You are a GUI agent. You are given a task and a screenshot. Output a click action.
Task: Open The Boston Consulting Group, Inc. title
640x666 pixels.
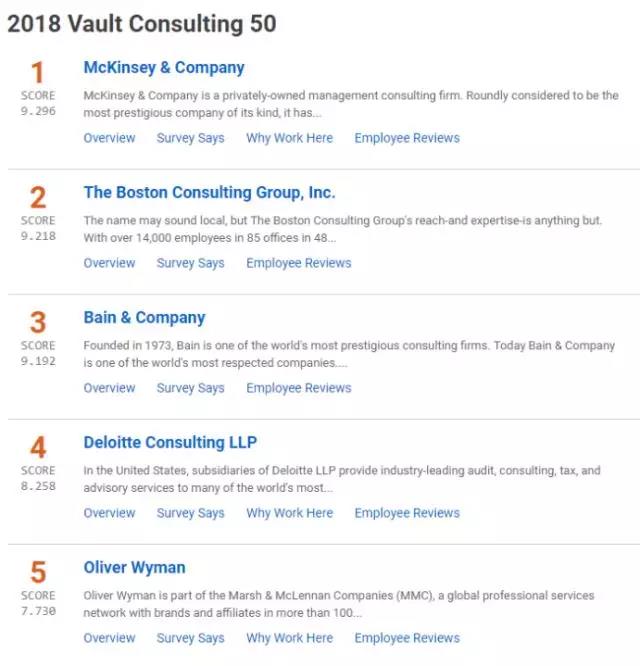pos(209,193)
